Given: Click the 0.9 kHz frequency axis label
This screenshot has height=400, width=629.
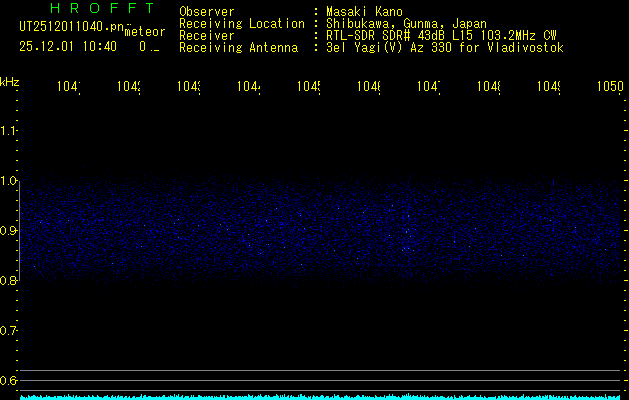Looking at the screenshot, I should (9, 231).
